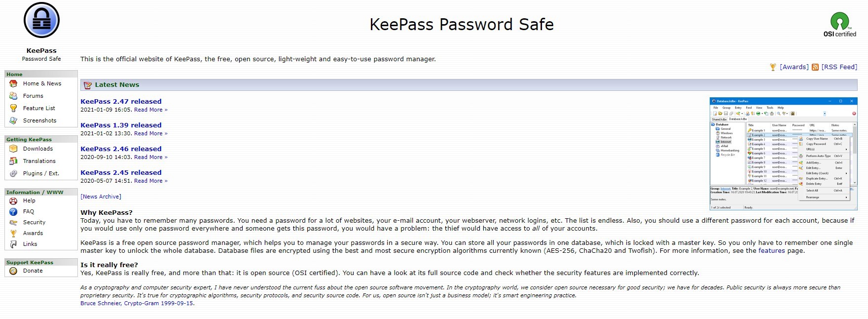
Task: Open the Forums sidebar item
Action: click(x=33, y=96)
